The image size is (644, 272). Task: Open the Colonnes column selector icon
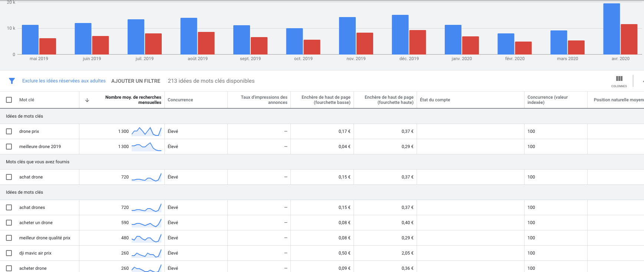(619, 79)
